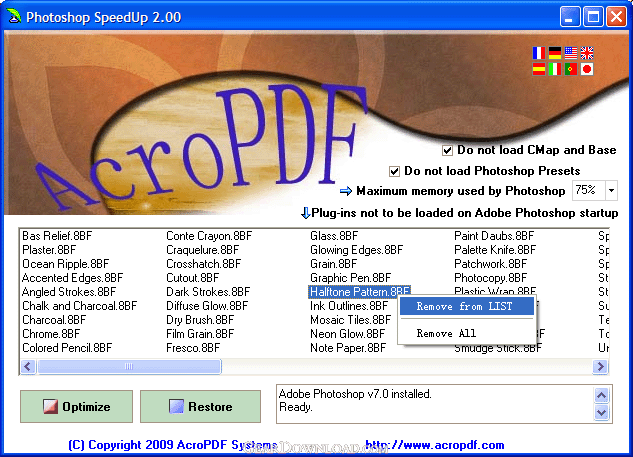
Task: Select Craquelure.8BF entry
Action: pyautogui.click(x=203, y=250)
